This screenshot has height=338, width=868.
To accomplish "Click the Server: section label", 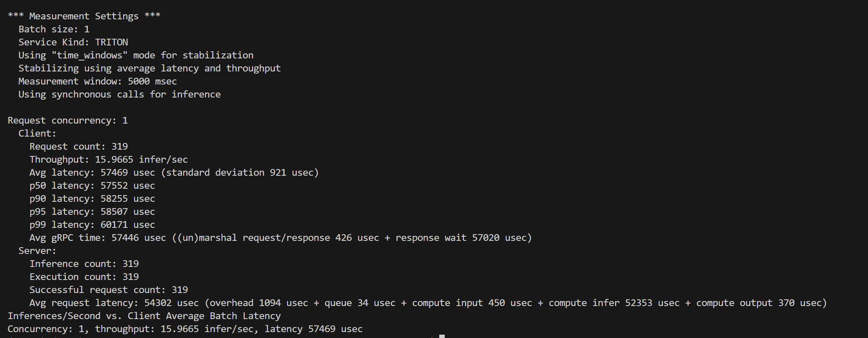I will 37,251.
